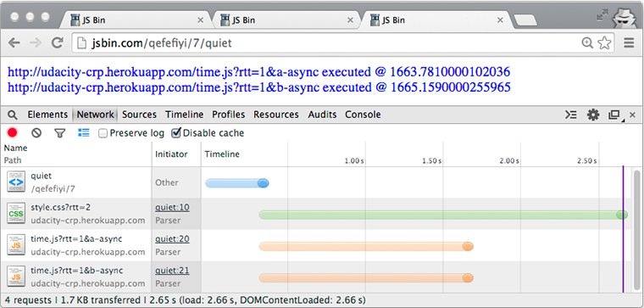Select the Network panel tab
The height and width of the screenshot is (308, 644).
[95, 115]
